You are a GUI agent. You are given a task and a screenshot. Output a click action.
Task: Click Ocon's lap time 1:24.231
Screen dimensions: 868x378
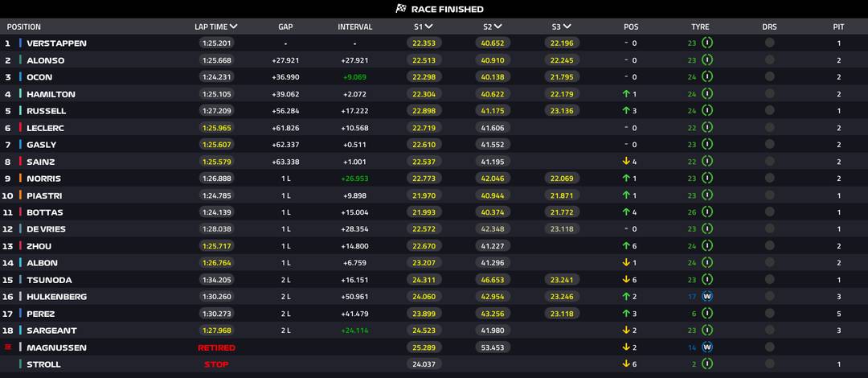coord(216,77)
